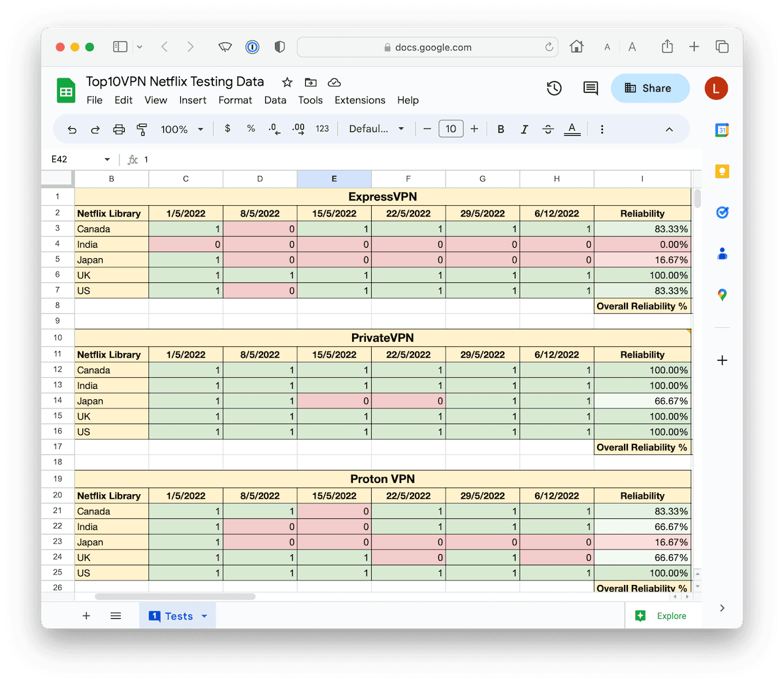Screen dimensions: 784x683
Task: Open the Google Sheets home icon
Action: (x=66, y=91)
